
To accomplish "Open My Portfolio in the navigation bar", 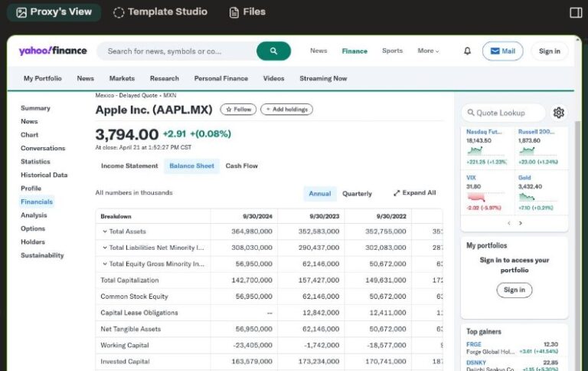I will coord(42,78).
